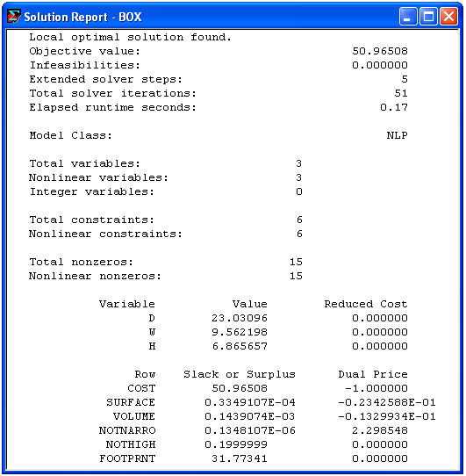The height and width of the screenshot is (476, 466).
Task: Click variable H value 6.865657
Action: click(x=240, y=346)
